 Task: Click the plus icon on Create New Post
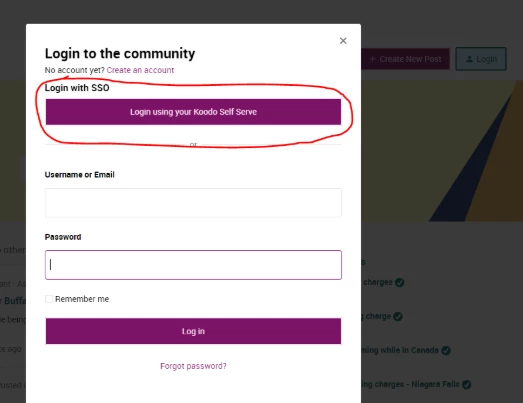(x=373, y=59)
